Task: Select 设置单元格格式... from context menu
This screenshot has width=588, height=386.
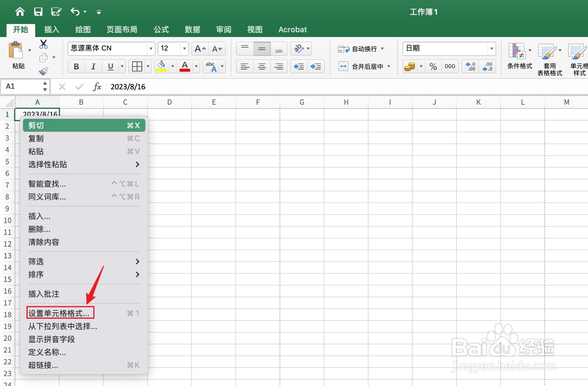Action: [84, 313]
